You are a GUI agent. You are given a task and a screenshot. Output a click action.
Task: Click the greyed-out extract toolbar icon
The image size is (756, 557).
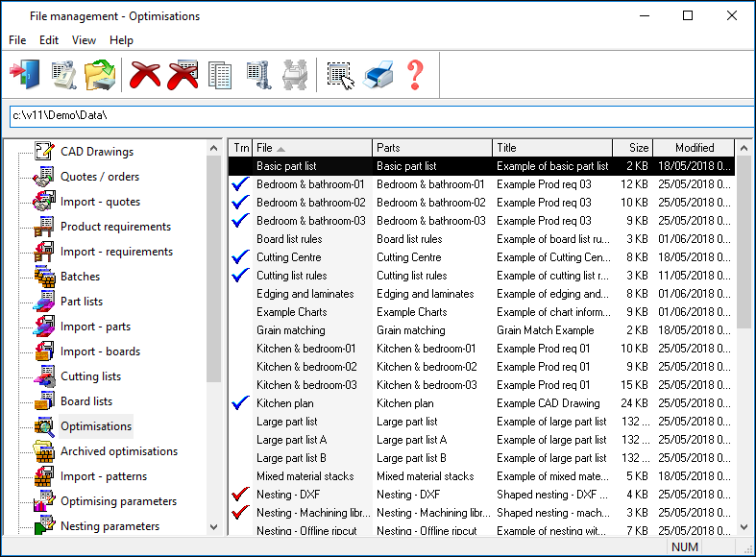295,75
